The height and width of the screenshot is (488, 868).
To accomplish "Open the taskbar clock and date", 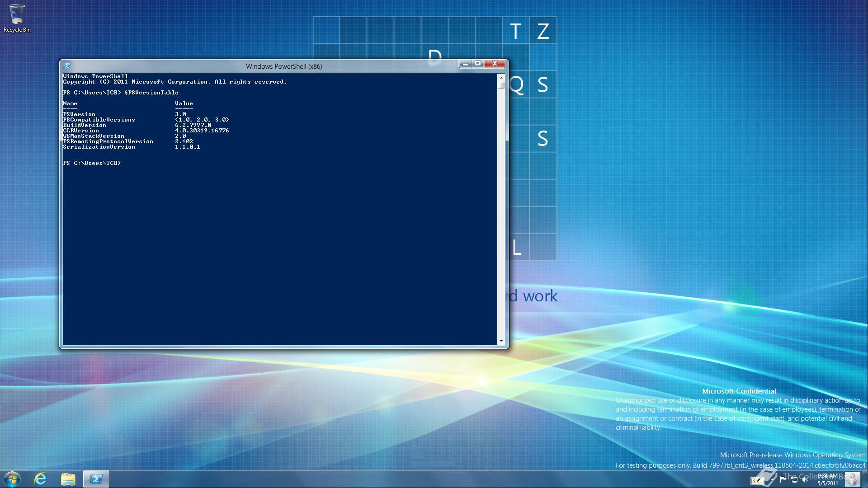I will tap(827, 479).
